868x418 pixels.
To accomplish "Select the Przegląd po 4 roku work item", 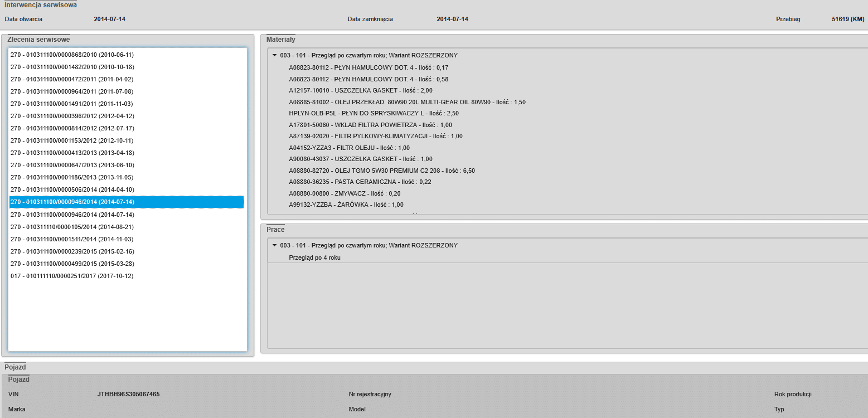I will (314, 257).
